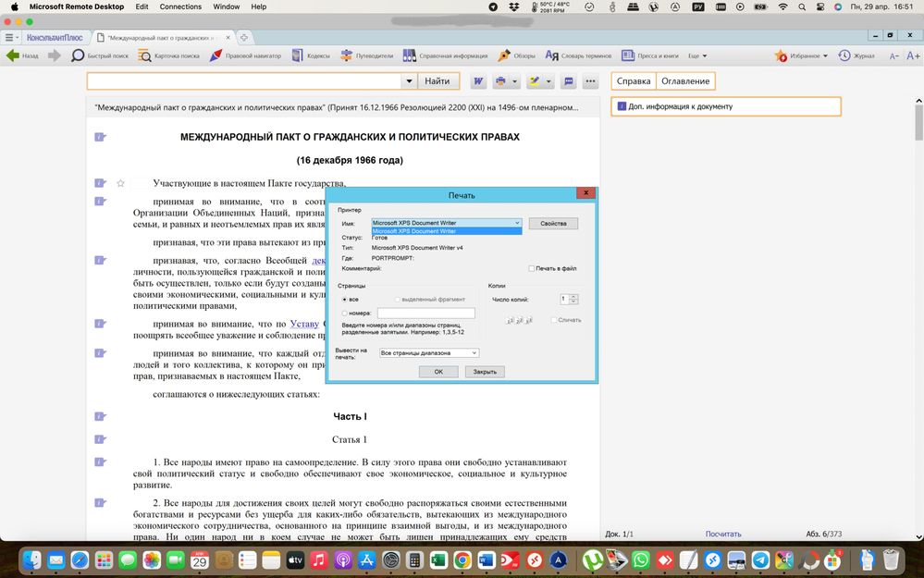Open Все страницы диапазона dropdown
The image size is (924, 578).
429,353
